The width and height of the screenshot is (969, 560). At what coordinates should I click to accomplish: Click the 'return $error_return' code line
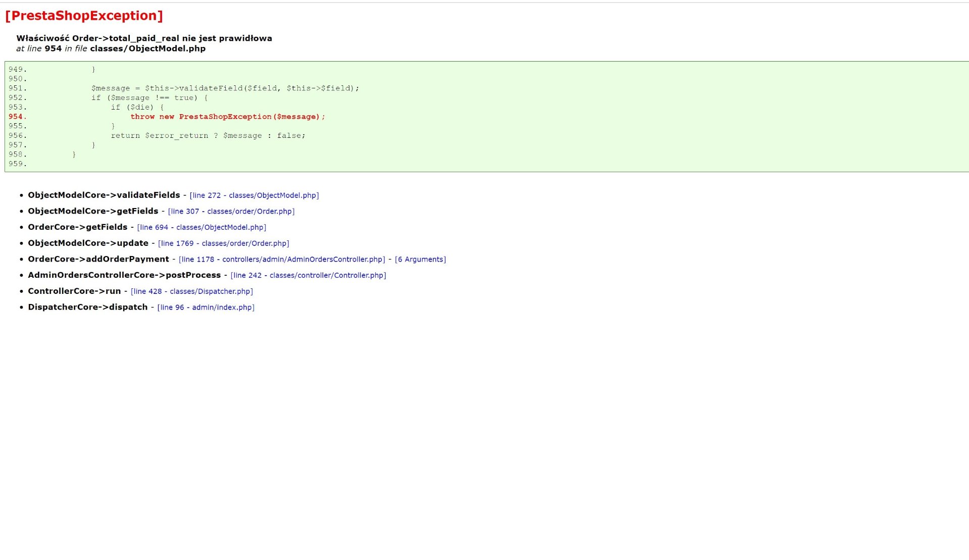click(x=208, y=136)
